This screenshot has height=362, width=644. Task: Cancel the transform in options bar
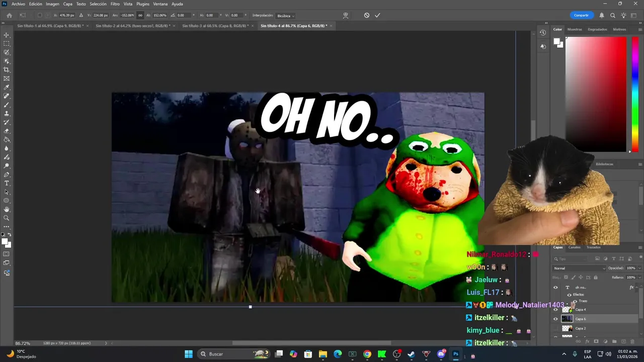point(367,15)
